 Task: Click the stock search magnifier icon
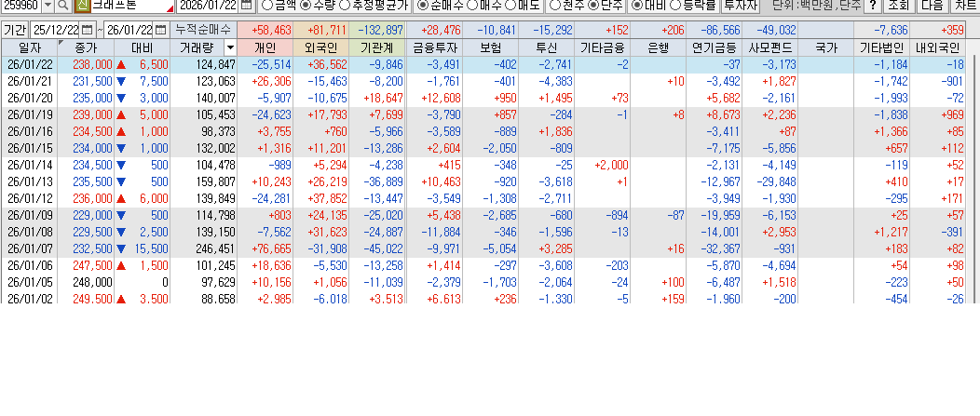(64, 6)
